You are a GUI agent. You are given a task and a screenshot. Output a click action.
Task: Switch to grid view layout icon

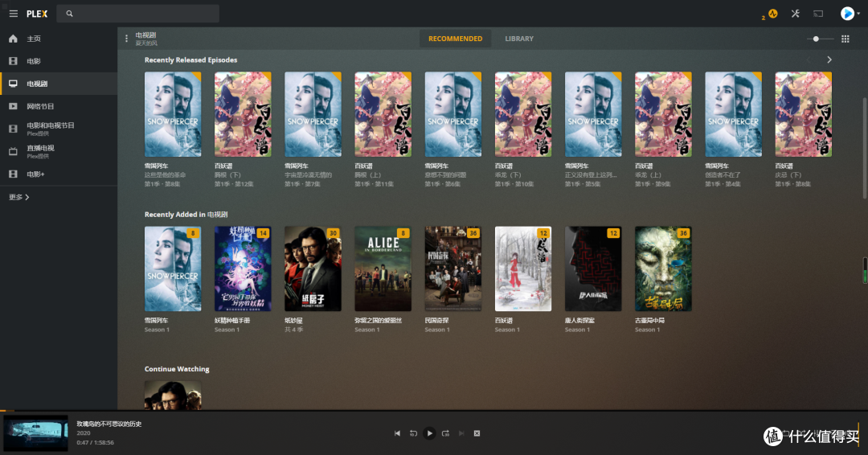coord(845,39)
